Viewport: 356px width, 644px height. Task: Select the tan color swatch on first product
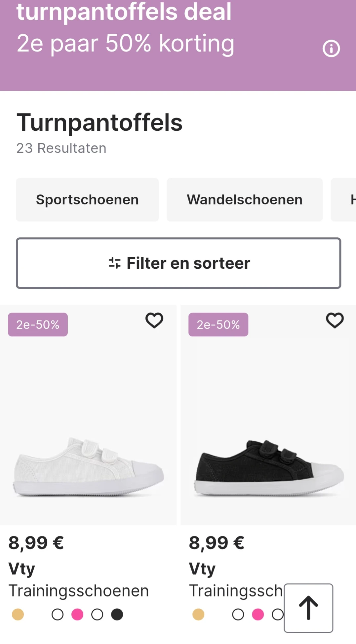pyautogui.click(x=18, y=614)
